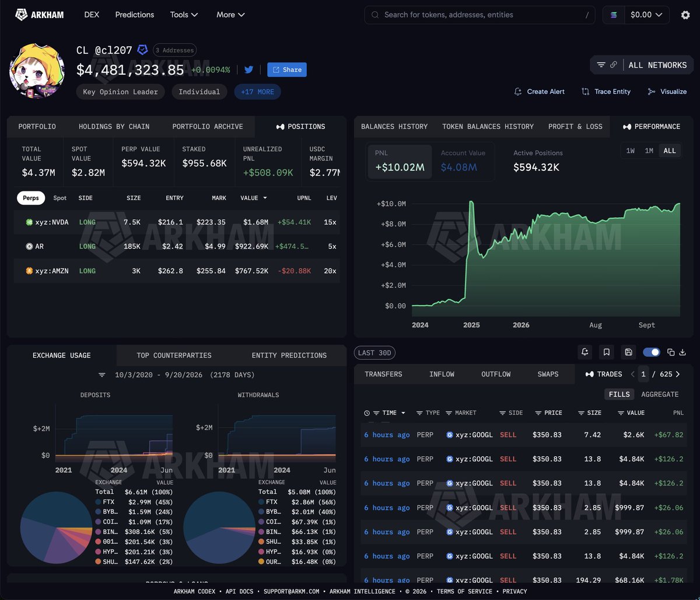The width and height of the screenshot is (700, 600).
Task: Select the ALL performance range
Action: [x=670, y=151]
